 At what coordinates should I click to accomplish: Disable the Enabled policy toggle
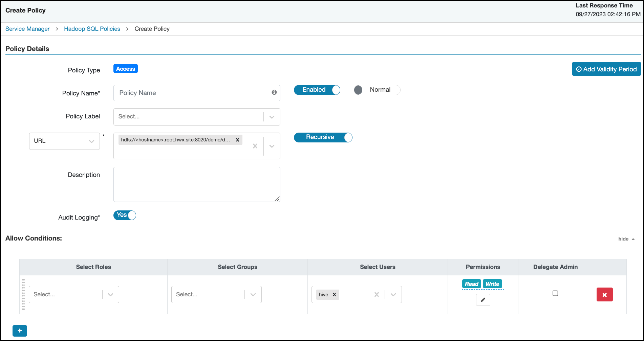click(x=317, y=90)
